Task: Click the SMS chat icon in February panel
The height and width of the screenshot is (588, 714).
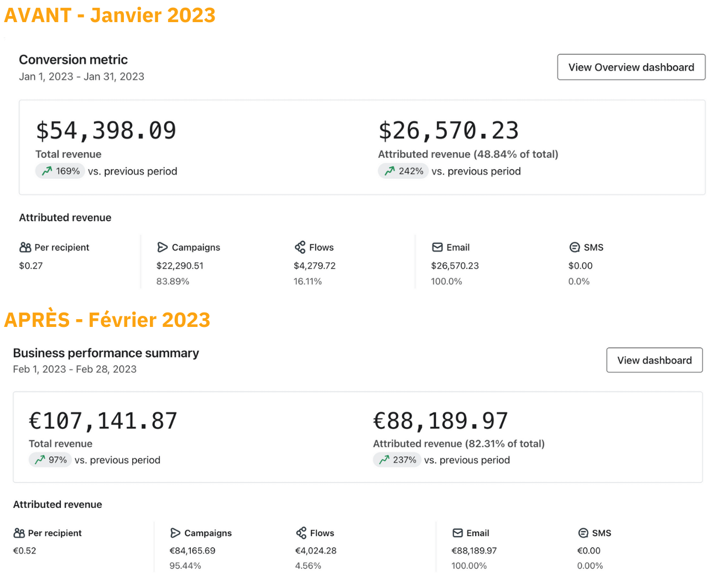Action: coord(583,533)
